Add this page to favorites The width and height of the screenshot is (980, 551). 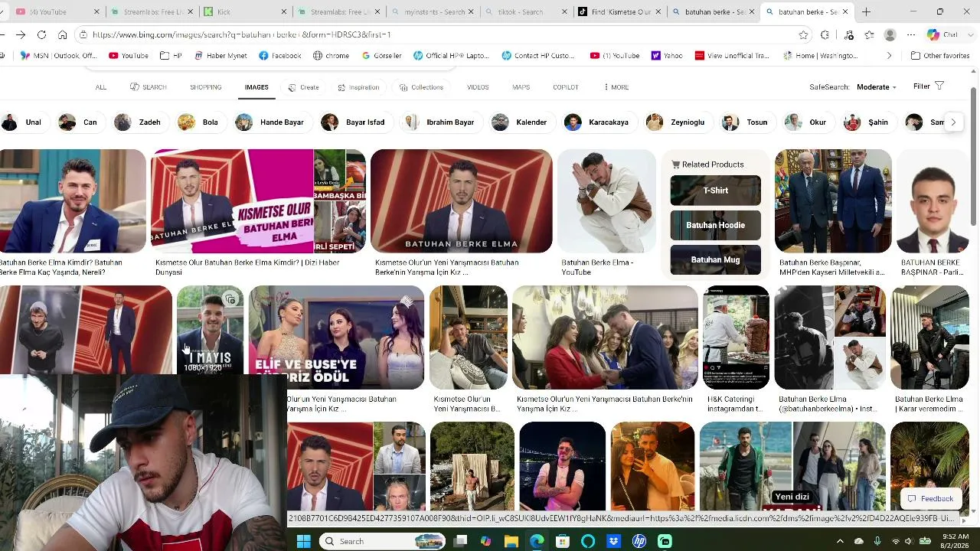coord(803,34)
